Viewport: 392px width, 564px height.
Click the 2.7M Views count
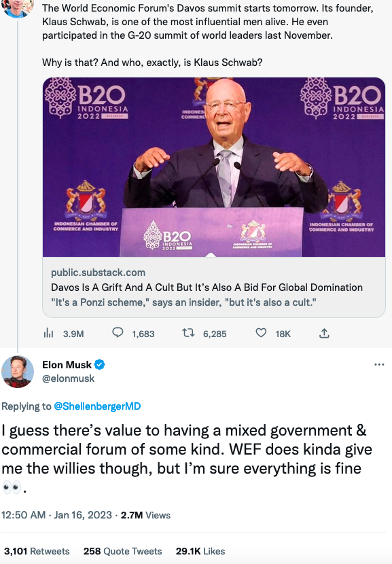coord(145,515)
